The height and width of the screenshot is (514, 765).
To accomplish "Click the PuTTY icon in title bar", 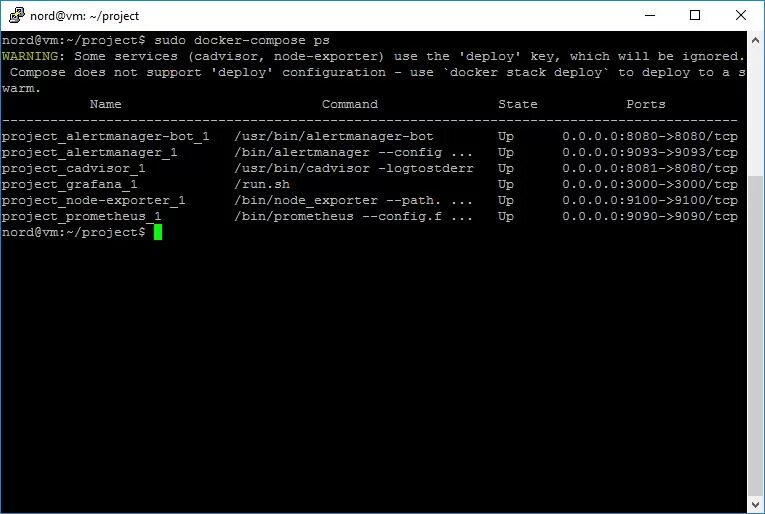I will pyautogui.click(x=17, y=16).
